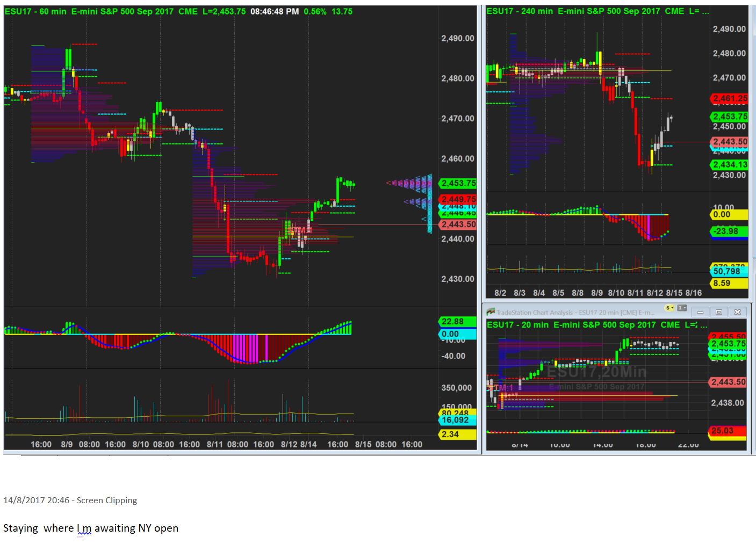Click the 2,480.00 axis label on the 240 min chart
The image size is (756, 544).
[x=729, y=53]
